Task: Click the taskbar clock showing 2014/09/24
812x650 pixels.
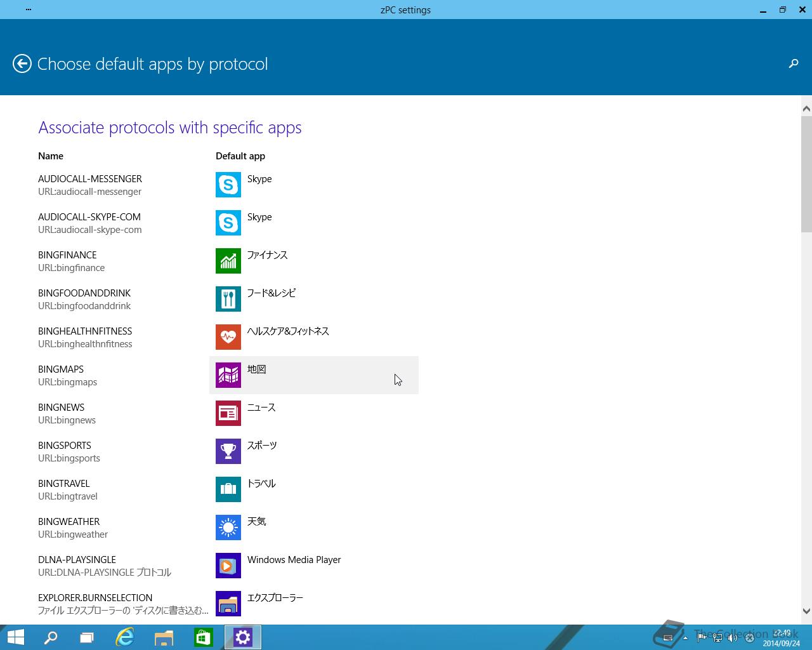Action: (x=782, y=638)
